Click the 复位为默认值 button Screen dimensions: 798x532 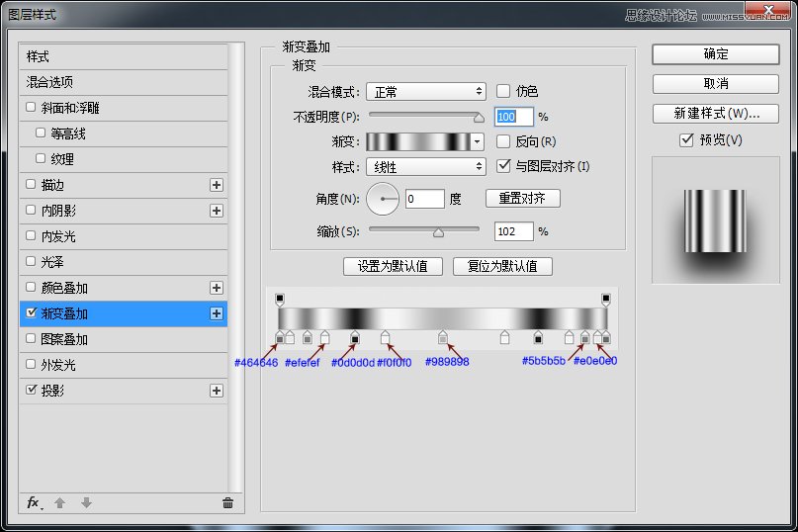pos(502,266)
